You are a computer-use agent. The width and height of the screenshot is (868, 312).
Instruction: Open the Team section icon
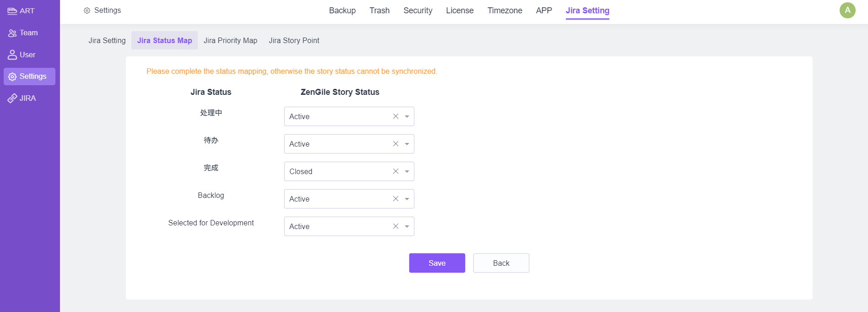[12, 33]
